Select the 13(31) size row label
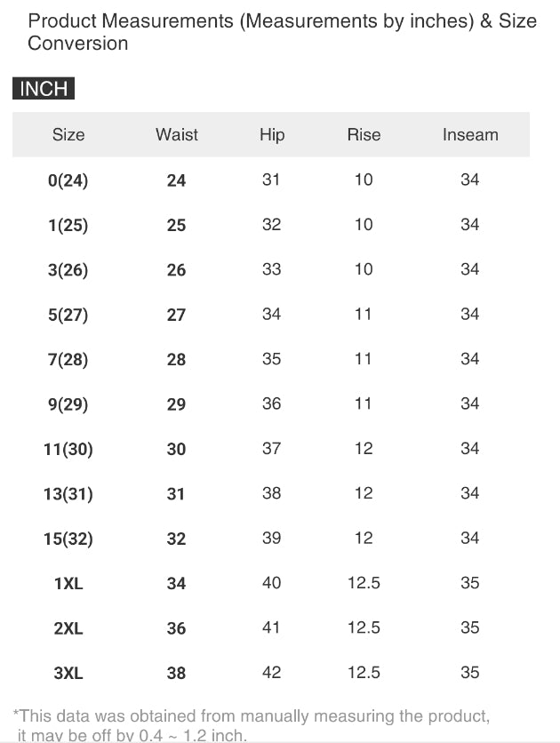 (68, 494)
